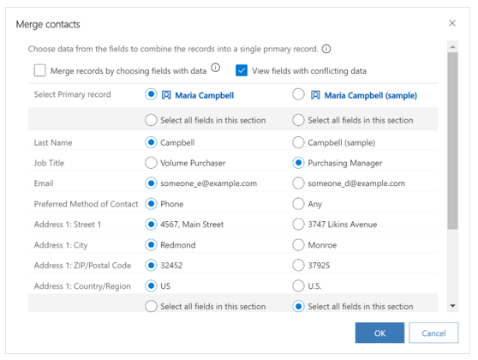Click contact icon beside Maria Campbell (sample)
This screenshot has height=360, width=478.
coord(316,95)
